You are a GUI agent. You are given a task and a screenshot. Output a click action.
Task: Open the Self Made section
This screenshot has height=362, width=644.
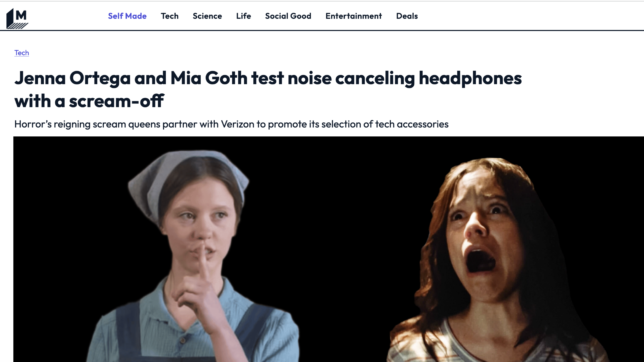[x=127, y=16]
